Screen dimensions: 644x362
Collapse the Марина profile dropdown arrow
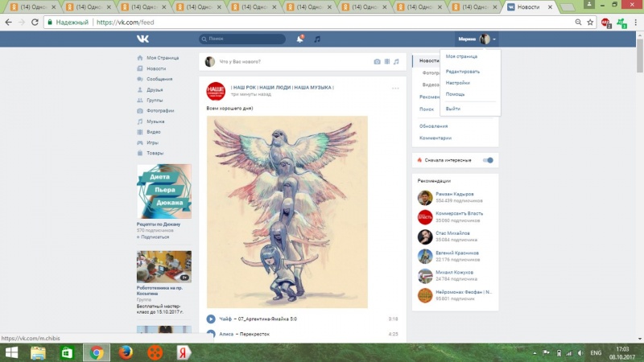tap(494, 39)
